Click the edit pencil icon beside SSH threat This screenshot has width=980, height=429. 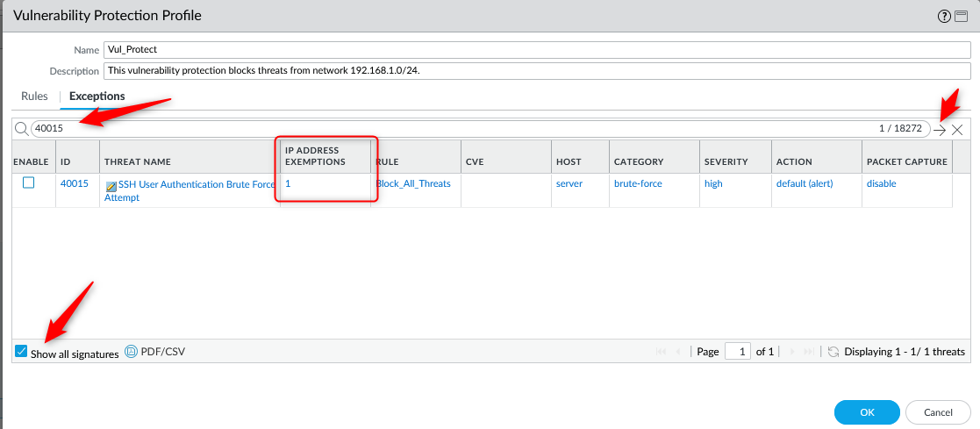(x=111, y=186)
